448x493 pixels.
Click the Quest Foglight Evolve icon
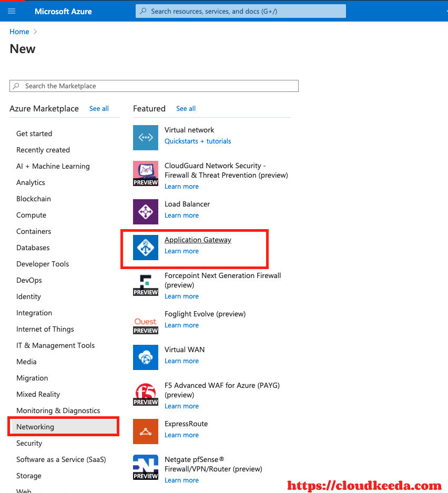145,325
